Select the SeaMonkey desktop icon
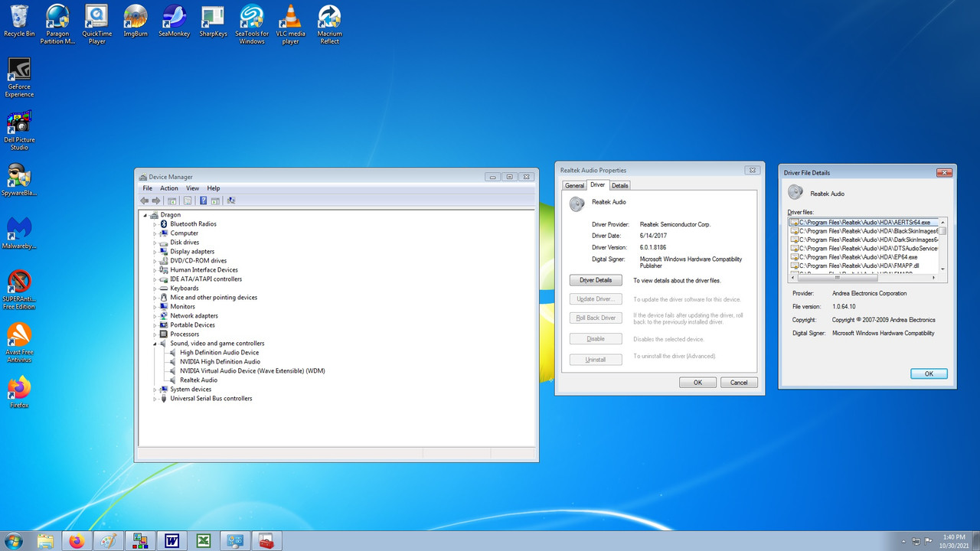The image size is (980, 551). pos(175,21)
